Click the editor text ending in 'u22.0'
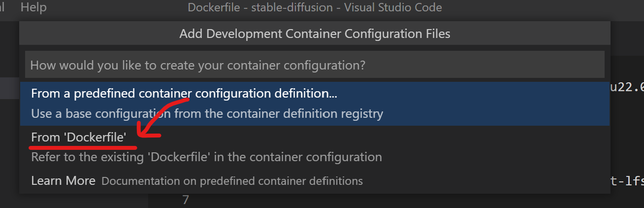 (627, 88)
